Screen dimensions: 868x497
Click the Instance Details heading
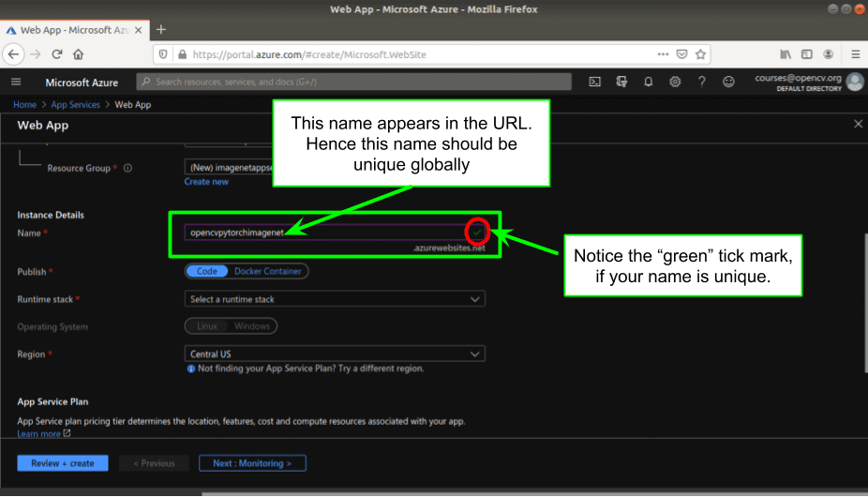pos(51,215)
